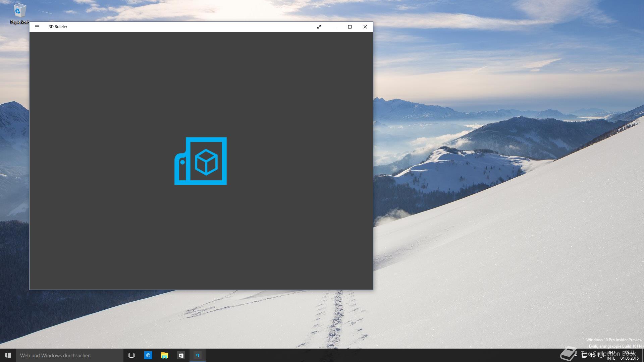The image size is (644, 362).
Task: Click the '3D Builder' window title text
Action: (x=58, y=27)
